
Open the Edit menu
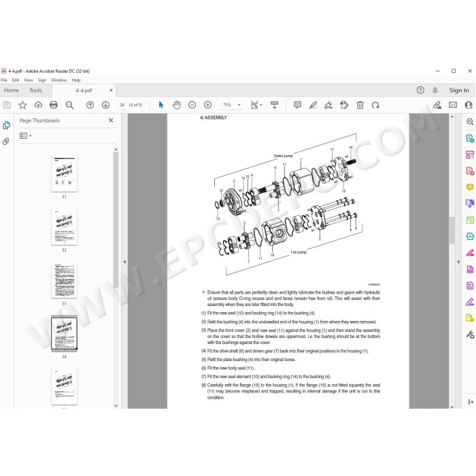click(16, 80)
